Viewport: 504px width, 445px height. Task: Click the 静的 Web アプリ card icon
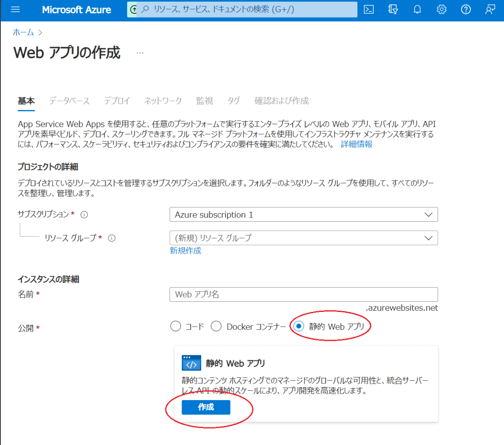click(x=192, y=363)
